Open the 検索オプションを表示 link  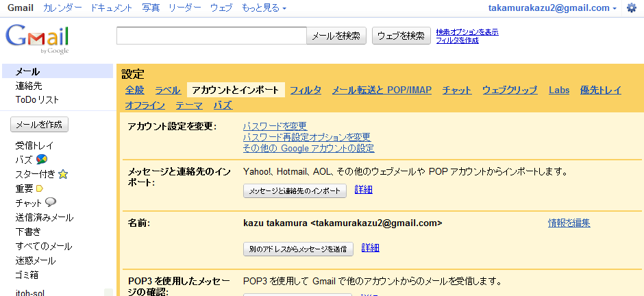[x=467, y=32]
